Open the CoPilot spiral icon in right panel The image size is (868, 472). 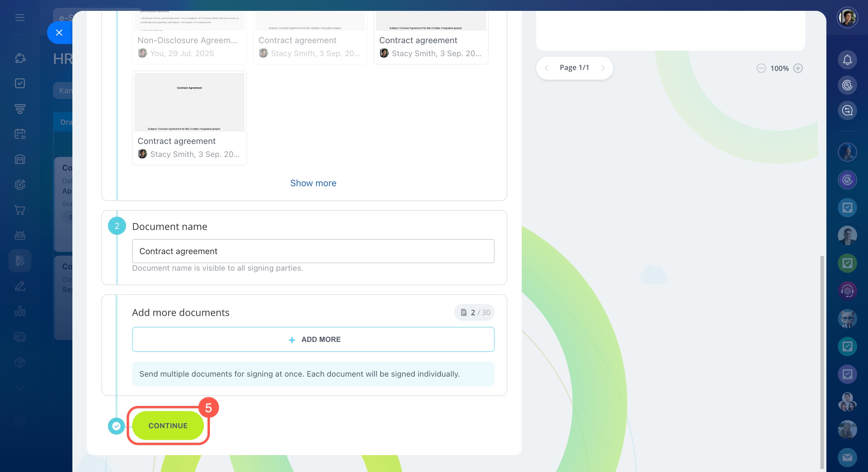coord(847,85)
